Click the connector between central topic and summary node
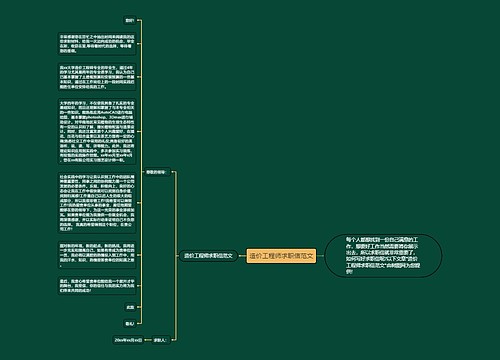 pos(320,256)
